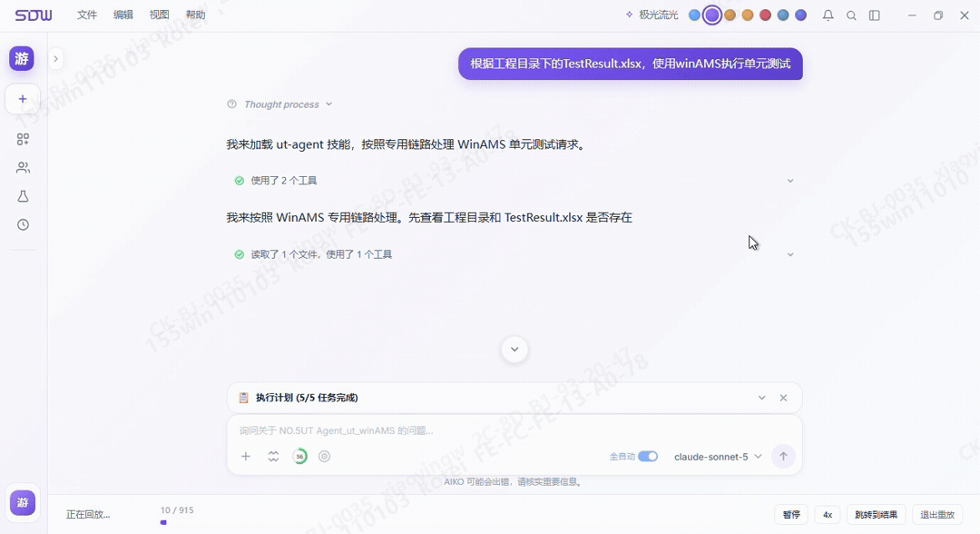
Task: Start a new chat with plus button
Action: click(x=23, y=99)
